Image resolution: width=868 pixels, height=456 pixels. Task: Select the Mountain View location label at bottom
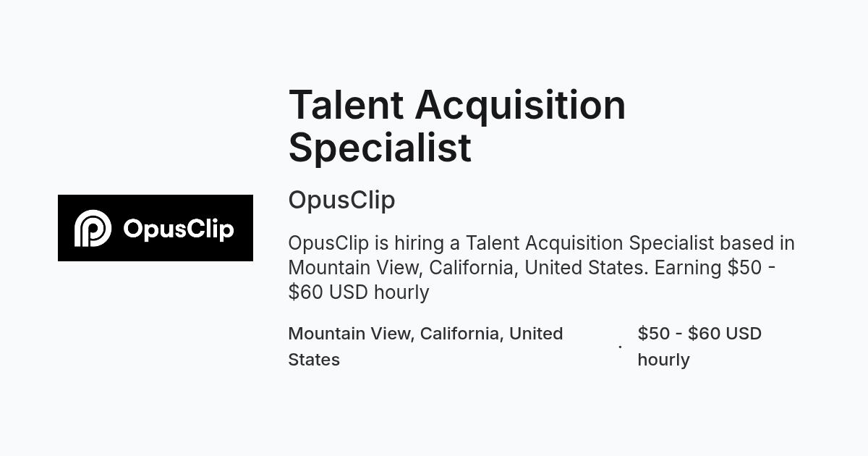pyautogui.click(x=425, y=347)
